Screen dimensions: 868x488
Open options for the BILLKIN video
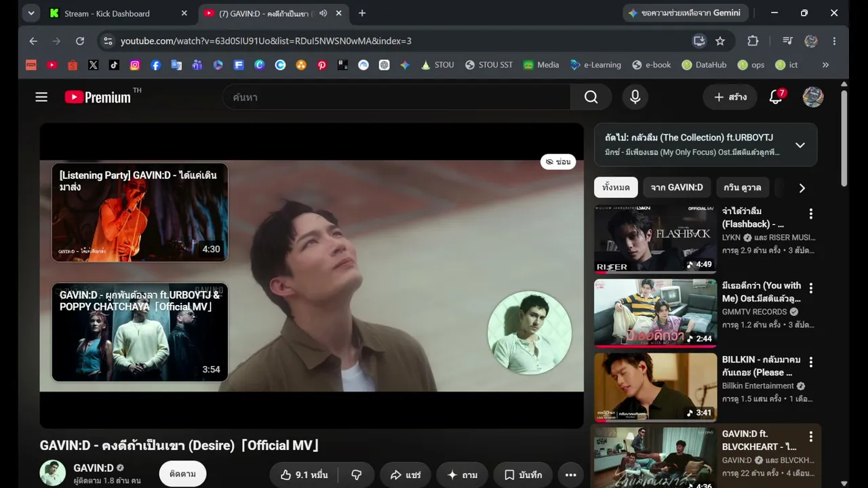810,362
